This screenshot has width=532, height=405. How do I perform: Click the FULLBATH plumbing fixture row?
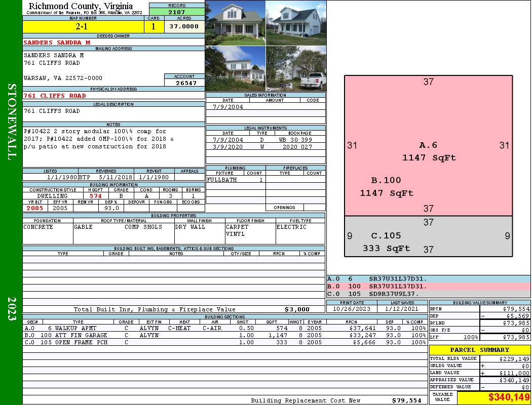pos(236,180)
